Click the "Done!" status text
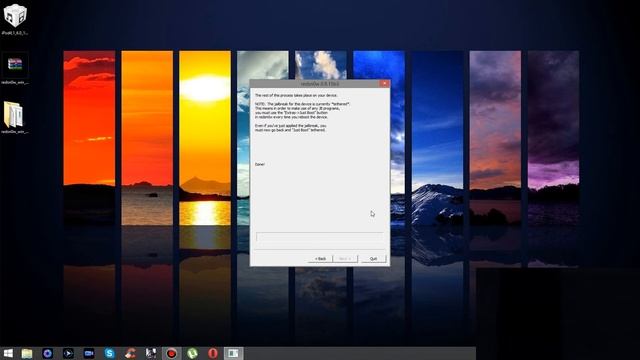The image size is (640, 360). pos(260,164)
